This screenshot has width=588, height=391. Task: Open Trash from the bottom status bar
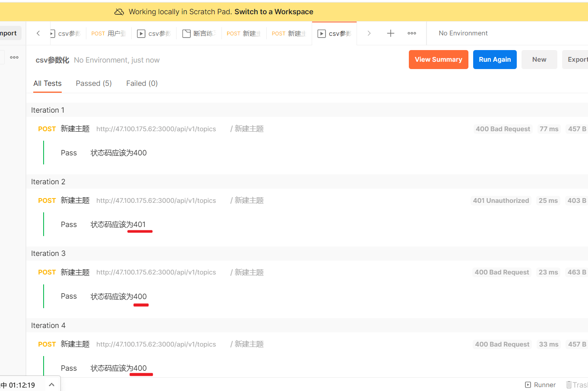click(x=577, y=385)
